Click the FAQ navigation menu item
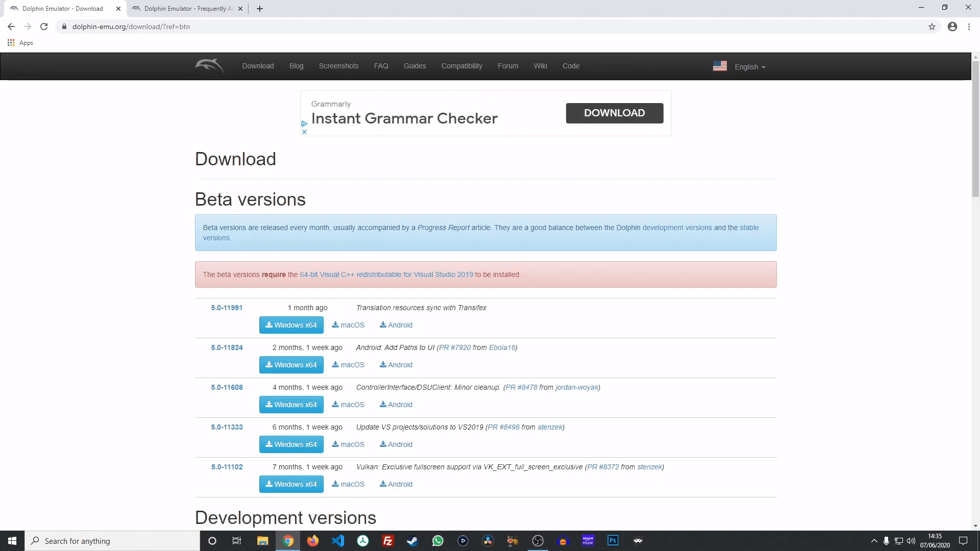 click(381, 65)
